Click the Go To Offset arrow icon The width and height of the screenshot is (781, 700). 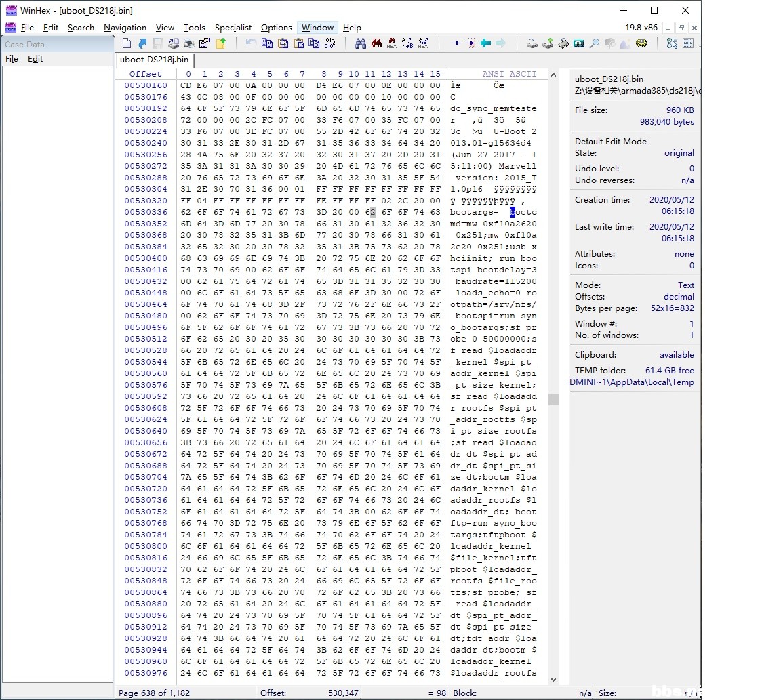point(454,44)
